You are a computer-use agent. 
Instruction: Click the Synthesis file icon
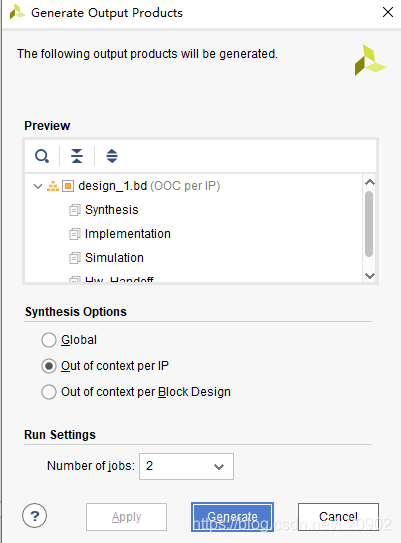pos(74,210)
